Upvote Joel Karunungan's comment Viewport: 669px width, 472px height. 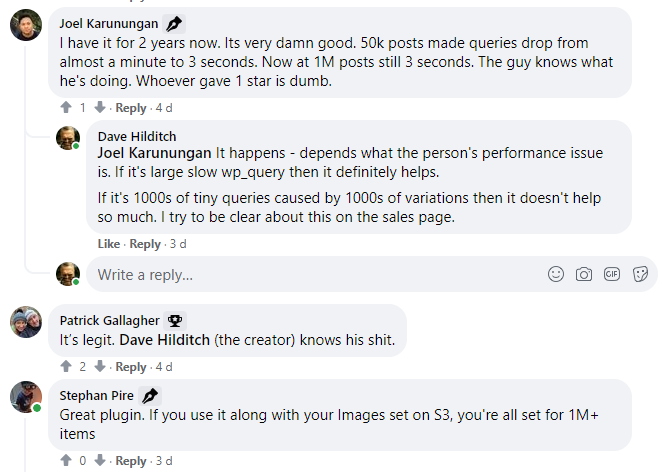pyautogui.click(x=66, y=108)
